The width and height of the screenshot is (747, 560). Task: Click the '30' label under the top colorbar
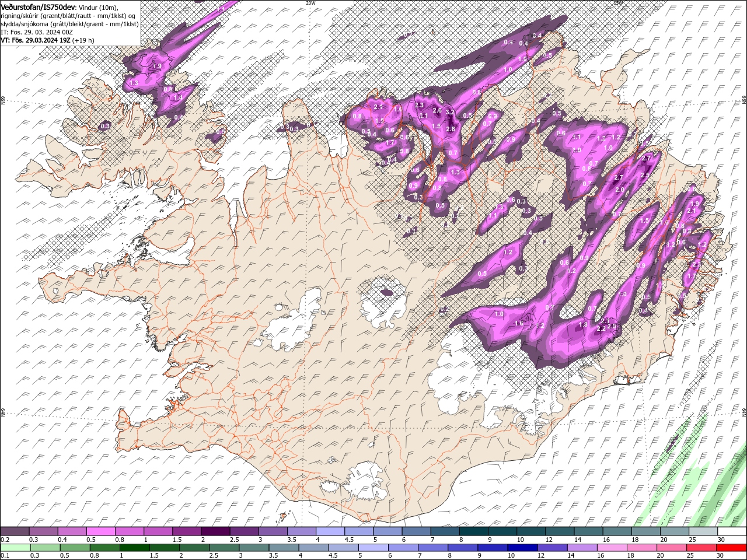pos(722,540)
